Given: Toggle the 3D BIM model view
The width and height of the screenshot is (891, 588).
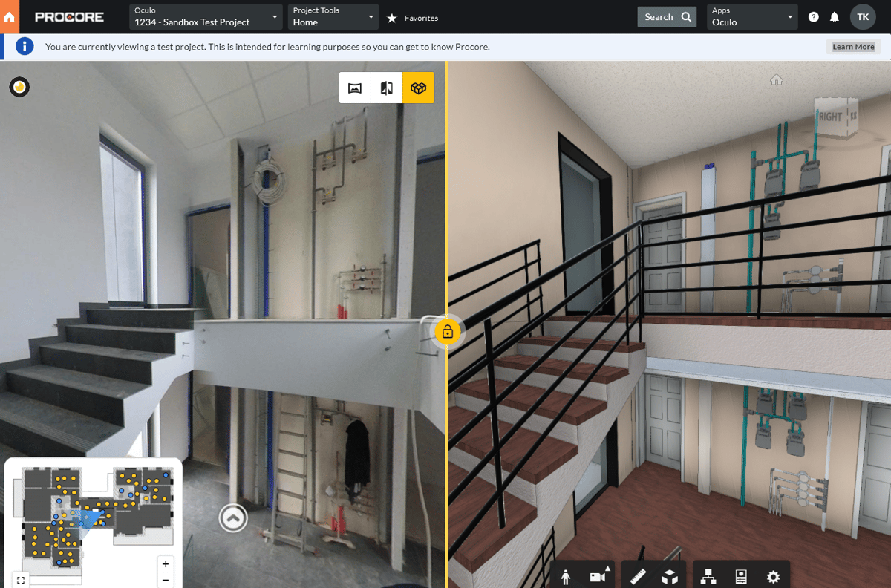Looking at the screenshot, I should 418,88.
